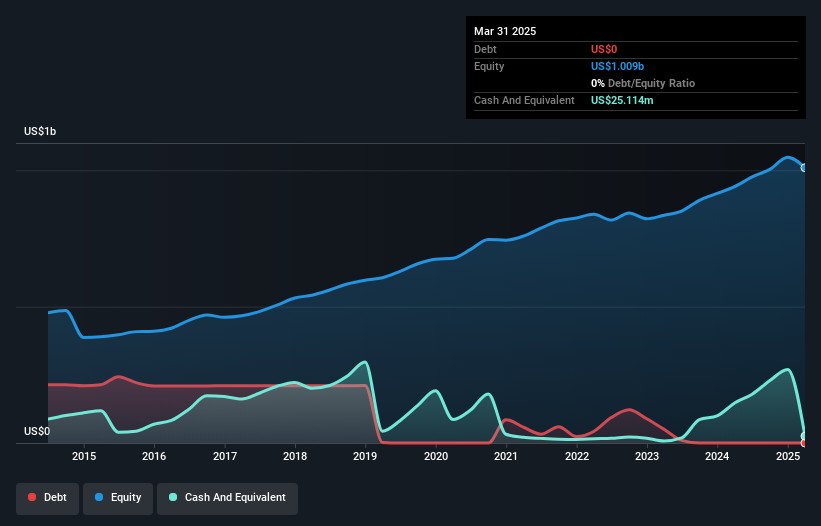Click the Mar 31 2025 tooltip date
The height and width of the screenshot is (526, 821).
tap(505, 31)
